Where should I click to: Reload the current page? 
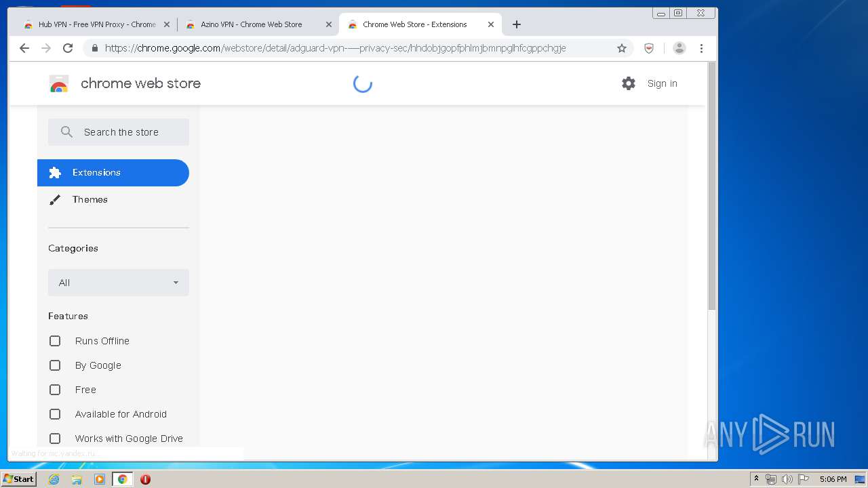click(x=68, y=48)
